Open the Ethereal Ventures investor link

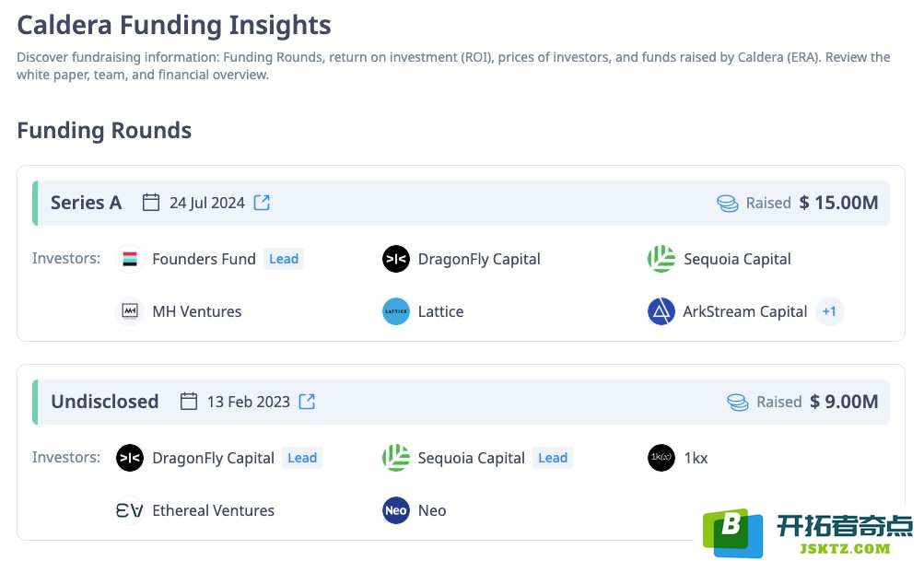[214, 510]
